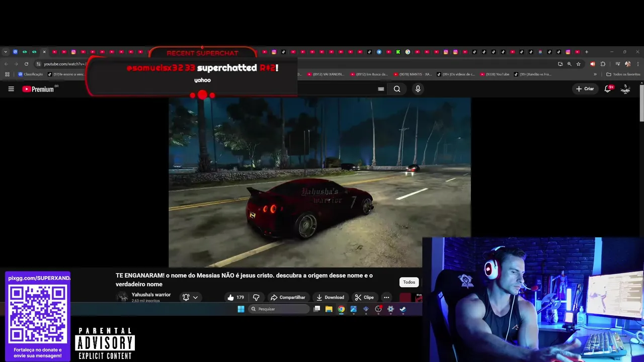
Task: Click the taskbar Pesquisar search box
Action: (279, 309)
